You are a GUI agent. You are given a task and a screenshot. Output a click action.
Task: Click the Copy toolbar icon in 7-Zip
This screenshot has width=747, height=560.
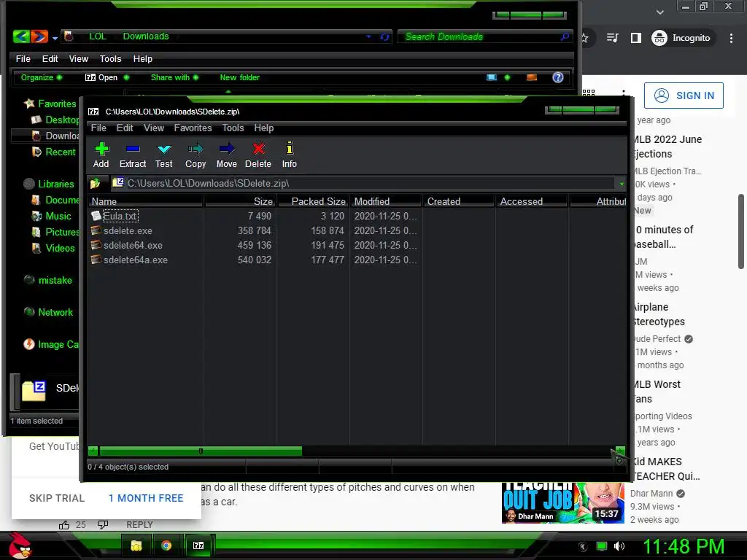point(196,155)
